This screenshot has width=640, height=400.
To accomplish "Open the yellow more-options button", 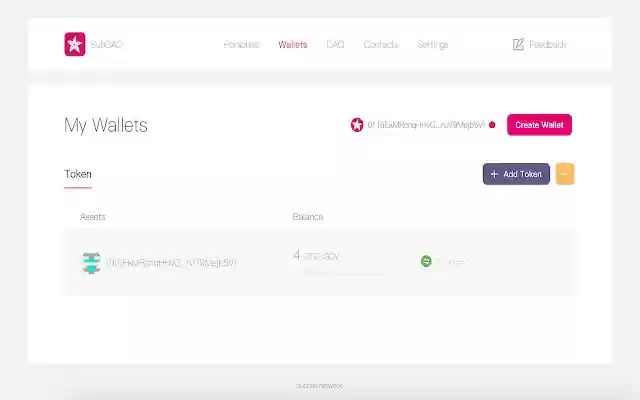I will point(565,174).
